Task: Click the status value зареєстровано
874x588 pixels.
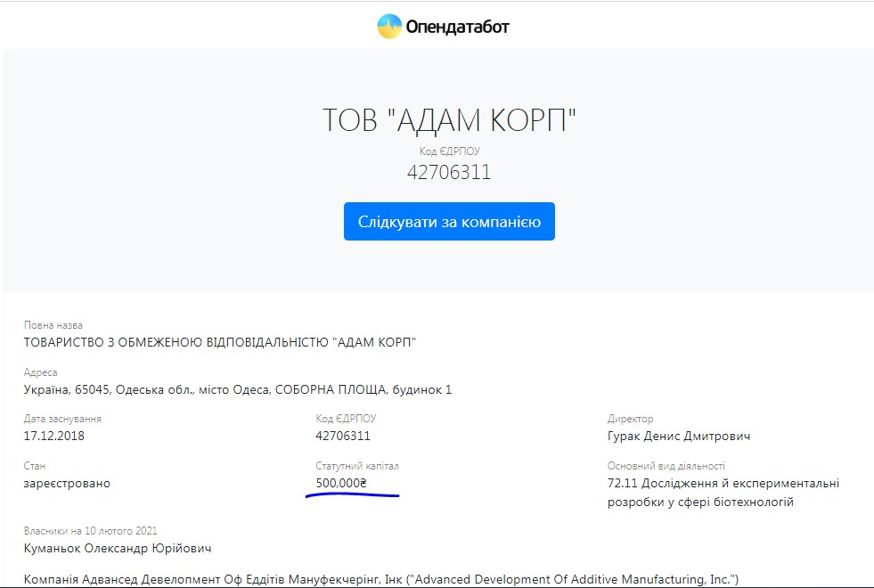Action: coord(67,483)
